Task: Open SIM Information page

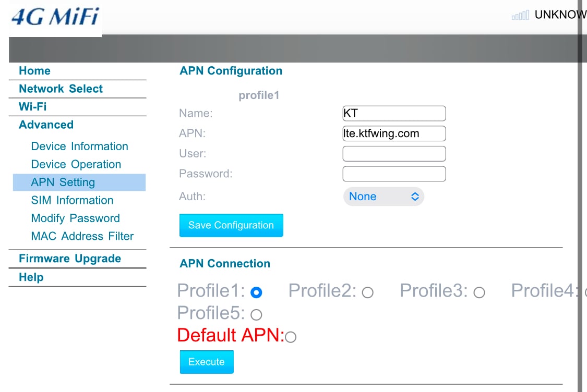Action: click(x=72, y=200)
